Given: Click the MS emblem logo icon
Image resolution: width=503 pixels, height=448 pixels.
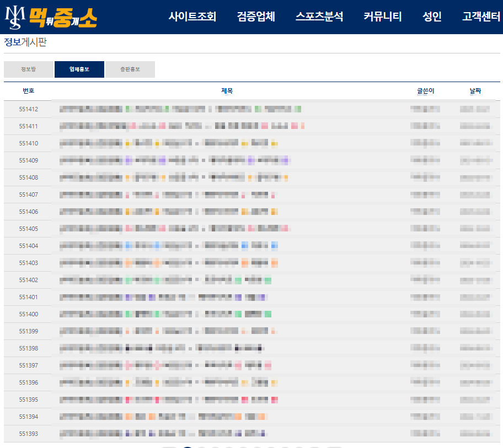Looking at the screenshot, I should [15, 17].
